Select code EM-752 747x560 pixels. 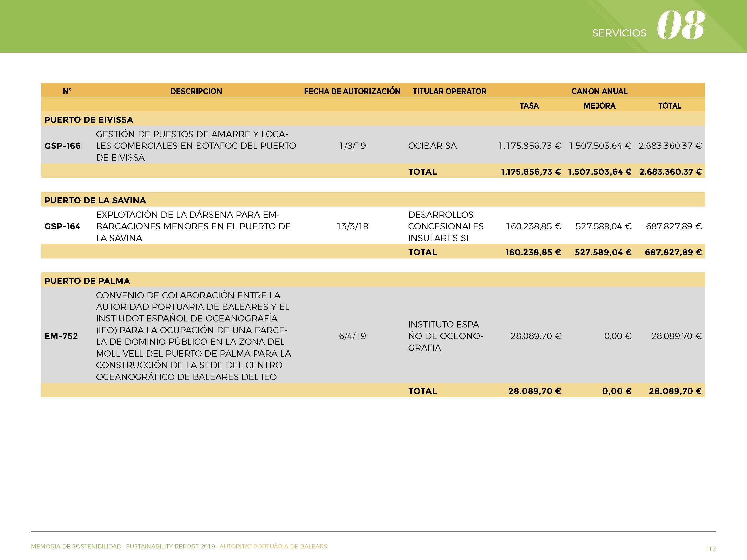[x=61, y=336]
